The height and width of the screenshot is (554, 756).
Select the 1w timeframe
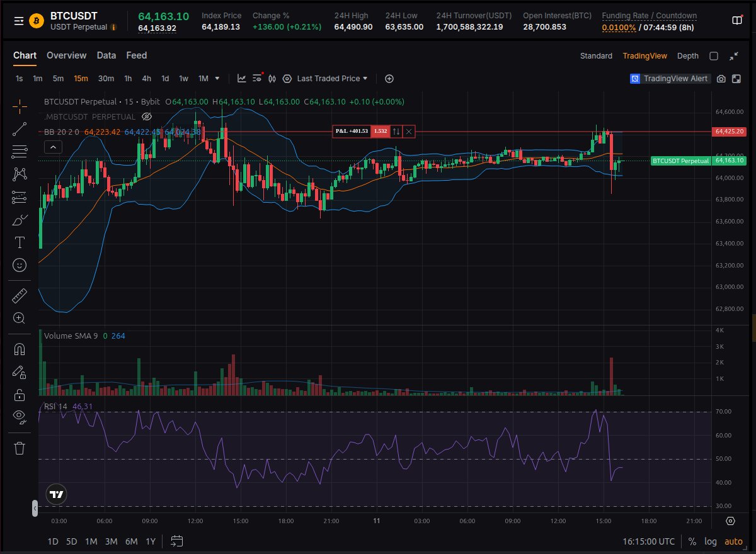[183, 79]
